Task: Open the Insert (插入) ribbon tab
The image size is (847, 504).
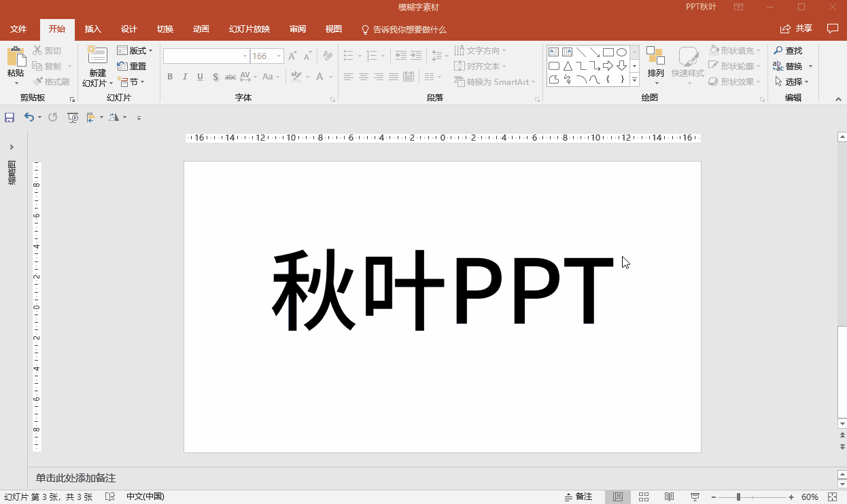Action: click(x=92, y=29)
